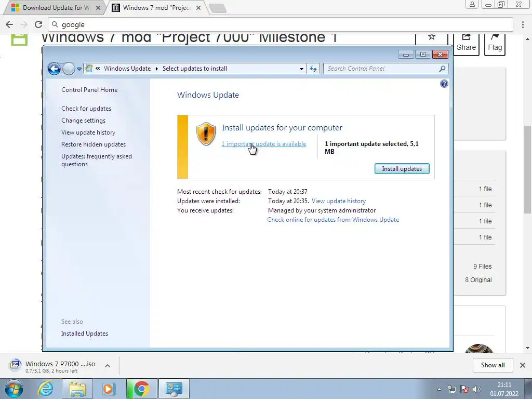Click Windows Update breadcrumb in address bar
Screen dimensions: 532x399
127,69
